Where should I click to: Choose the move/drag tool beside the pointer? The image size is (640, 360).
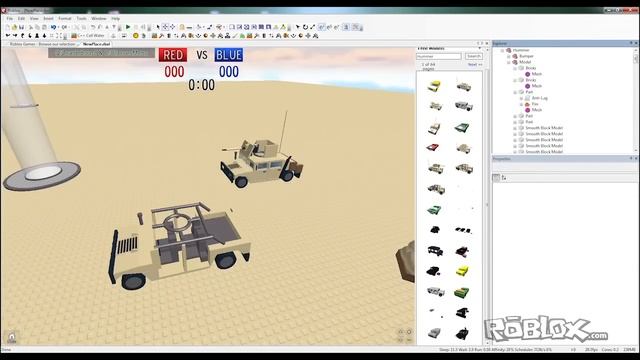(x=165, y=27)
